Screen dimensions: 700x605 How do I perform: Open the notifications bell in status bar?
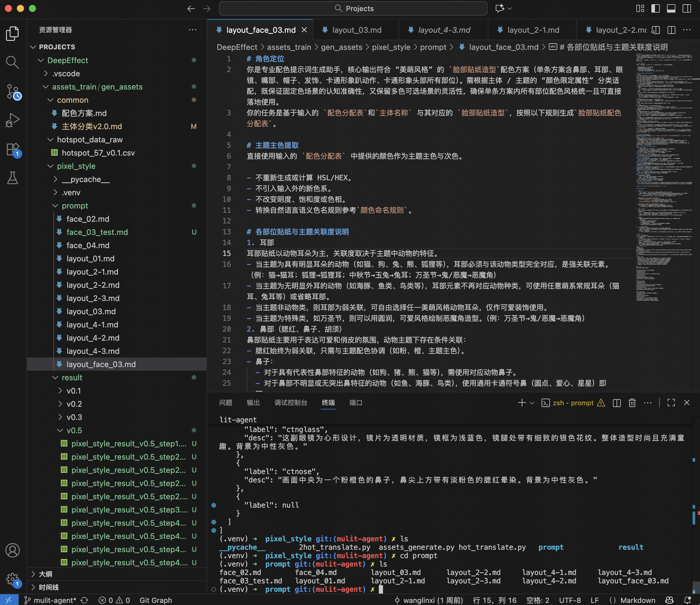pyautogui.click(x=687, y=600)
